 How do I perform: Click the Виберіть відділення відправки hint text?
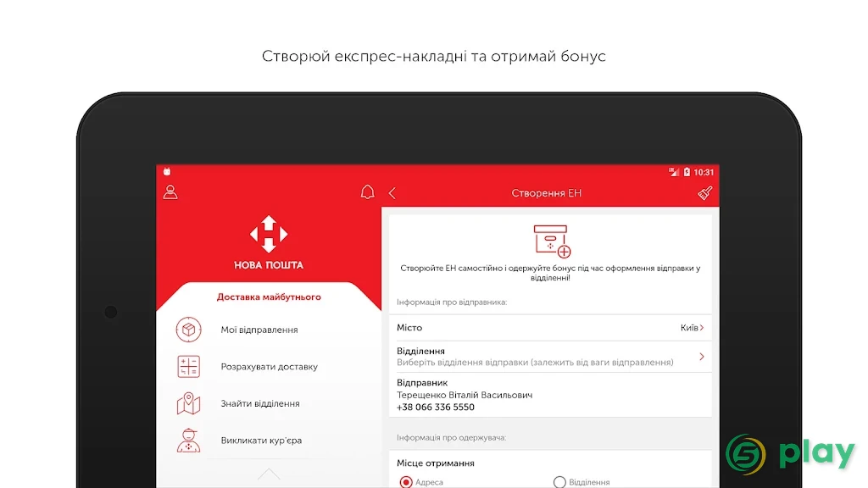pos(536,363)
